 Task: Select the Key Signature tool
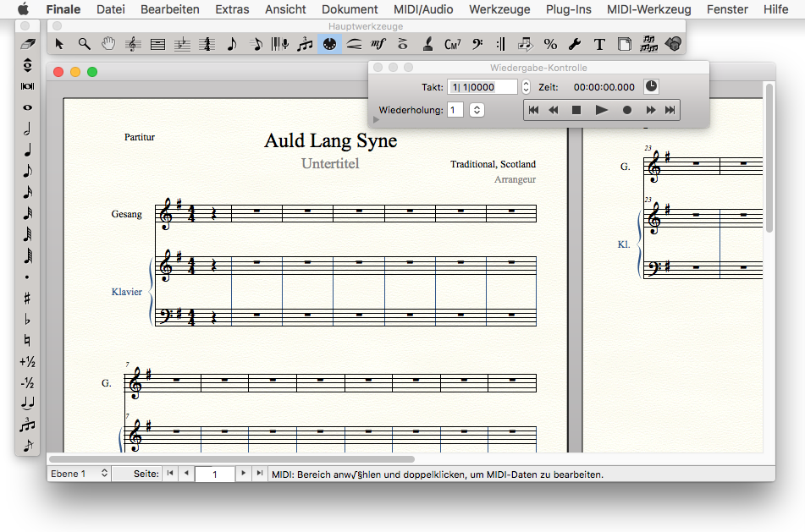(x=182, y=44)
